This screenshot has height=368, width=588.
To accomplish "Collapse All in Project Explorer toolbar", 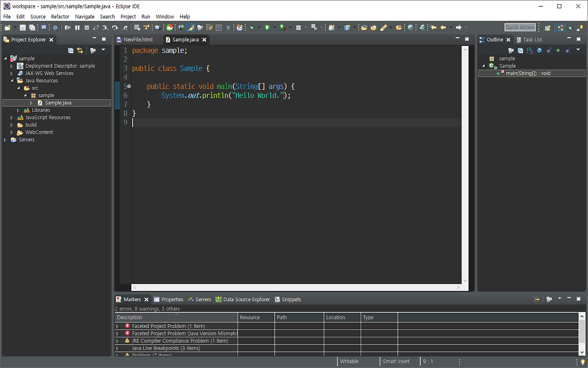I will (x=71, y=50).
